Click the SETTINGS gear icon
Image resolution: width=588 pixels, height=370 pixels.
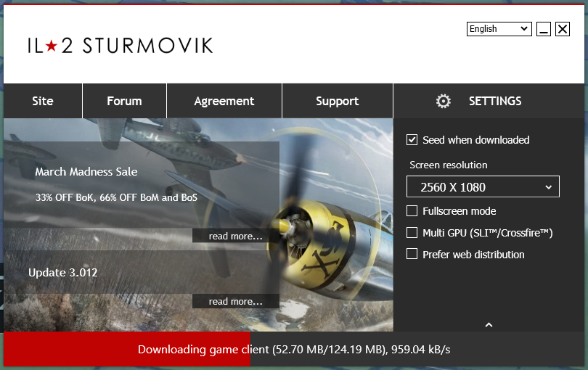(x=444, y=101)
